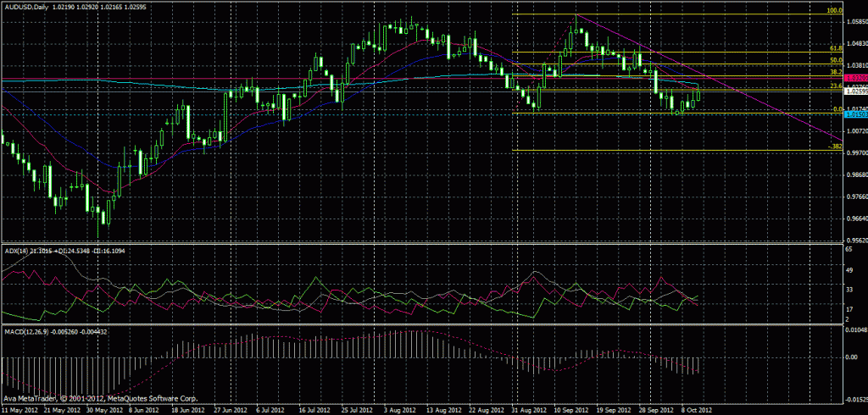Click the 65 level on ADX scale
The width and height of the screenshot is (868, 415).
[x=849, y=252]
